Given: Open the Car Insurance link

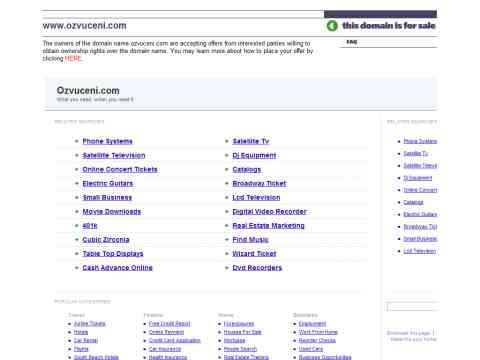Looking at the screenshot, I should [x=165, y=349].
